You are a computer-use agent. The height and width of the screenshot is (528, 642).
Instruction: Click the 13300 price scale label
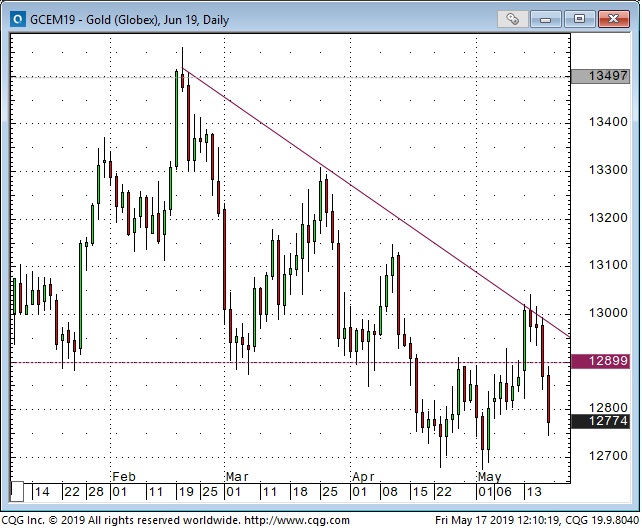(x=608, y=170)
